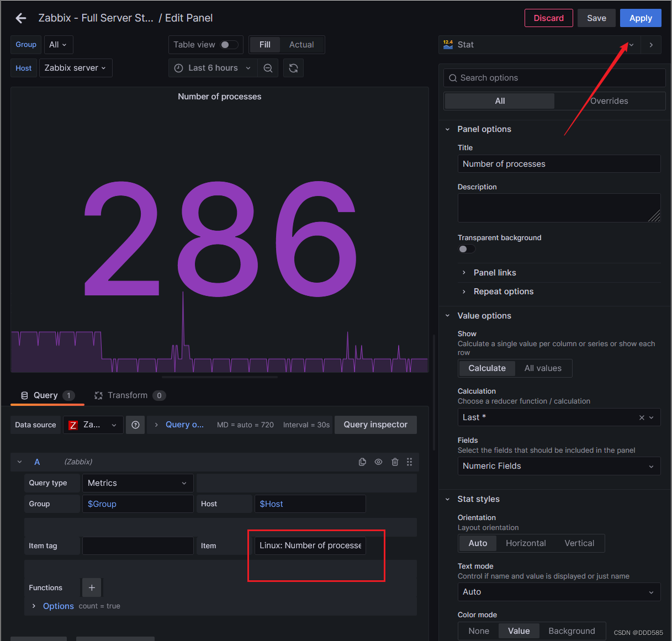672x641 pixels.
Task: Click the Item field Linux: Number of processes
Action: click(310, 545)
